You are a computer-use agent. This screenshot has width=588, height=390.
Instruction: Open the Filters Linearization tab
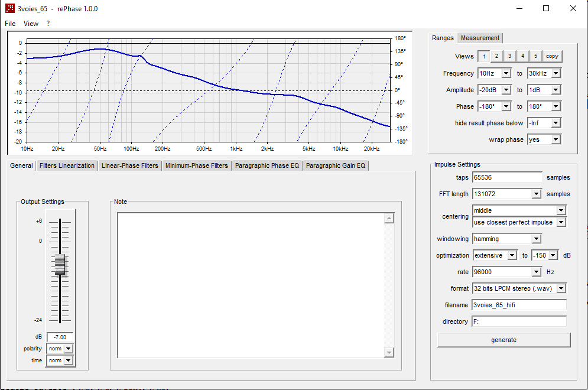click(67, 165)
